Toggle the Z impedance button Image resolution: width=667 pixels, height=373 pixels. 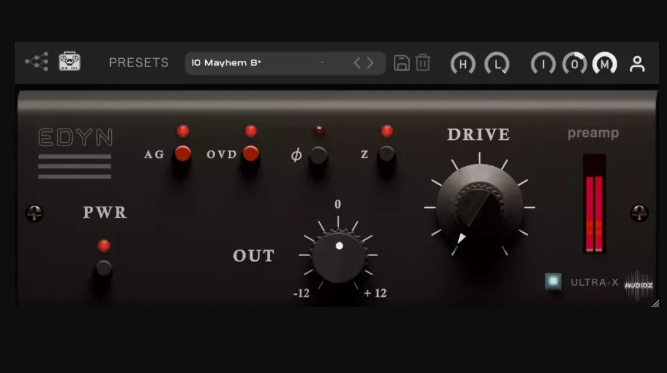tap(387, 154)
